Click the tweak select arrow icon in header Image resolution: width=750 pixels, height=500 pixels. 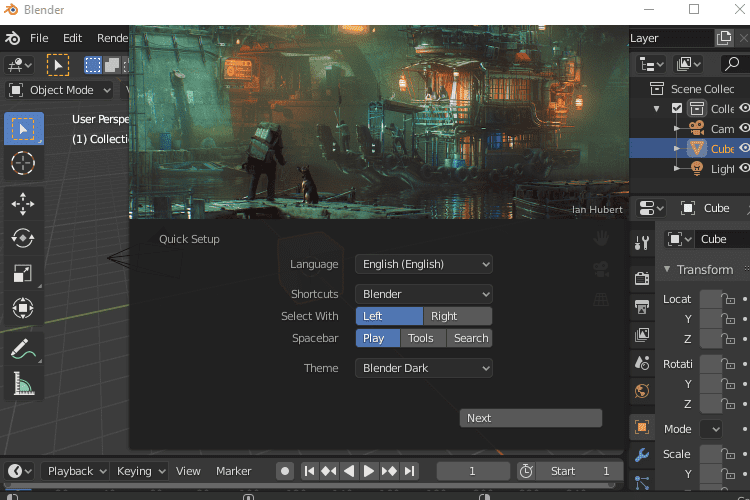click(x=58, y=65)
